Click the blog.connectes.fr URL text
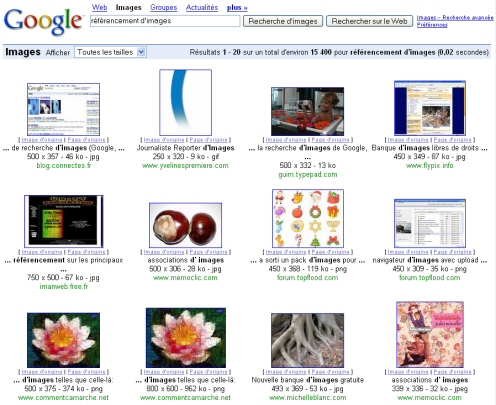 [64, 166]
